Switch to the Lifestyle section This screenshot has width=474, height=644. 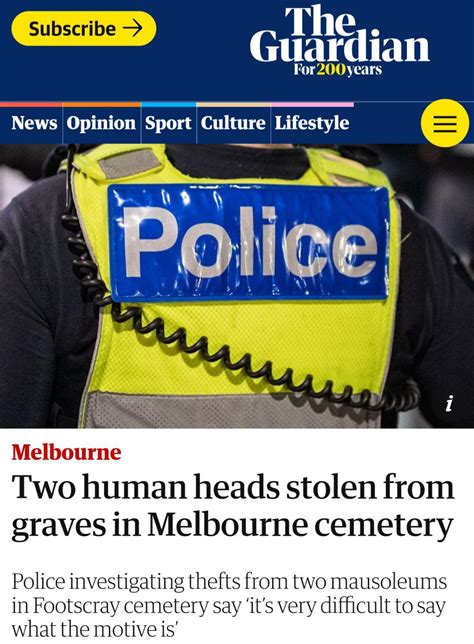pos(312,123)
